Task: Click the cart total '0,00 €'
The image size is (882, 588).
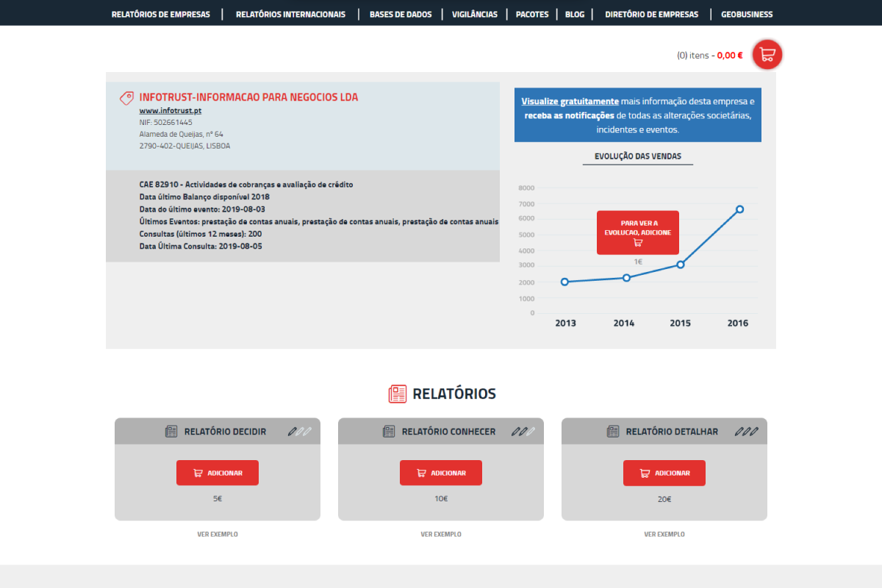Action: point(730,55)
